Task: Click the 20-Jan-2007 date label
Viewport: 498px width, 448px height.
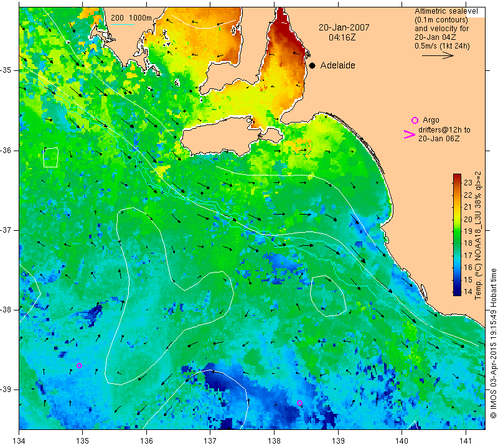Action: point(344,27)
